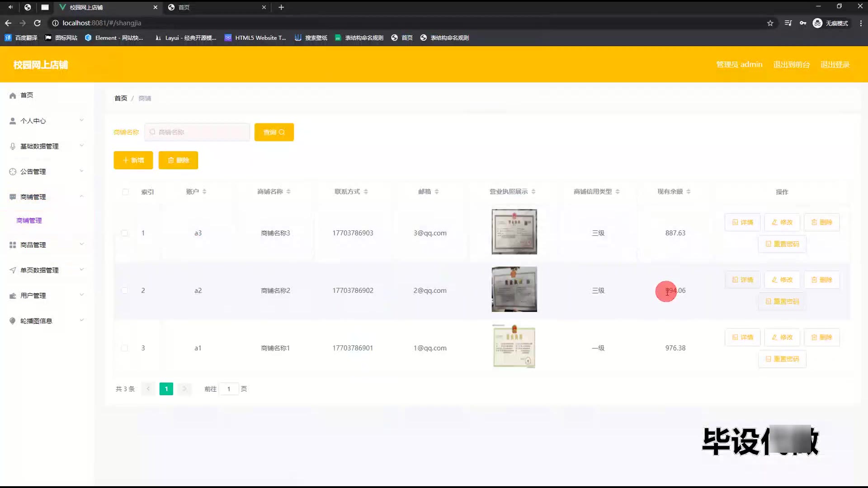The width and height of the screenshot is (868, 488).
Task: Click 删除 for row a1
Action: point(822,337)
